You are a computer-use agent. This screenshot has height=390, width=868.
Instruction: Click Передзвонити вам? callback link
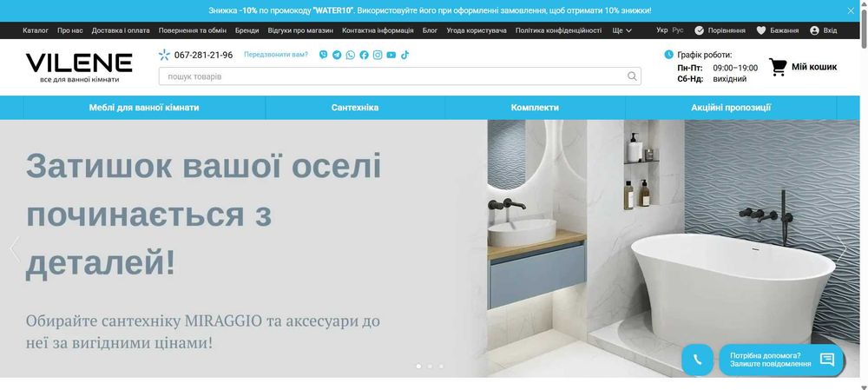(x=276, y=55)
